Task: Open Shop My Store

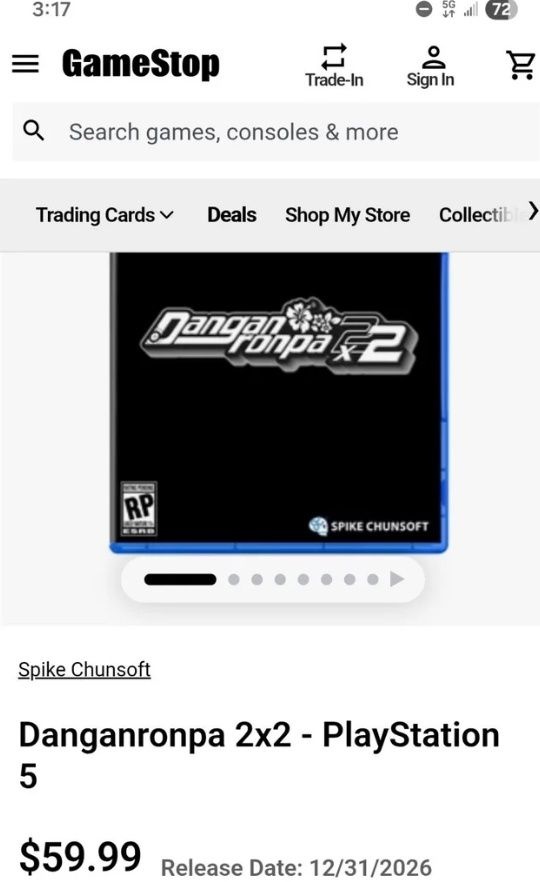Action: [x=348, y=215]
